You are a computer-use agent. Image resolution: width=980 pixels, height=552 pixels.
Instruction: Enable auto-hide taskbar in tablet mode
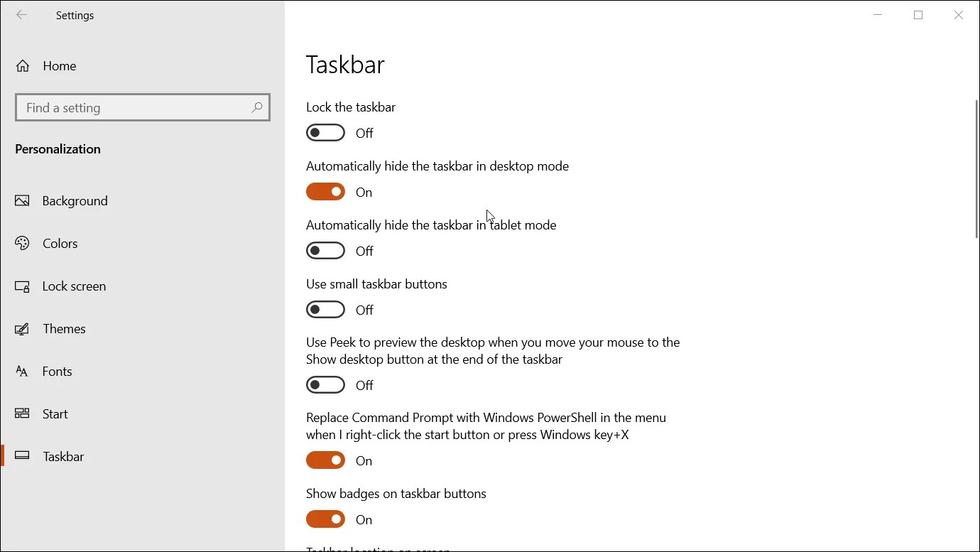click(325, 251)
